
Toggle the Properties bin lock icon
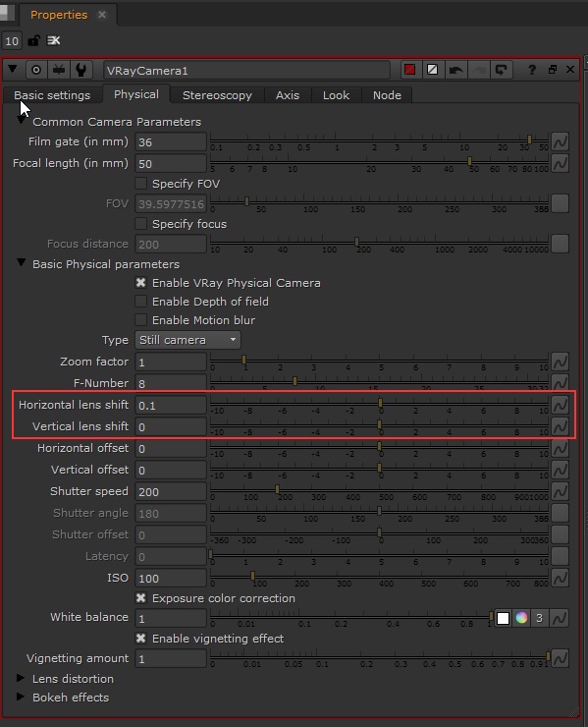[x=33, y=41]
